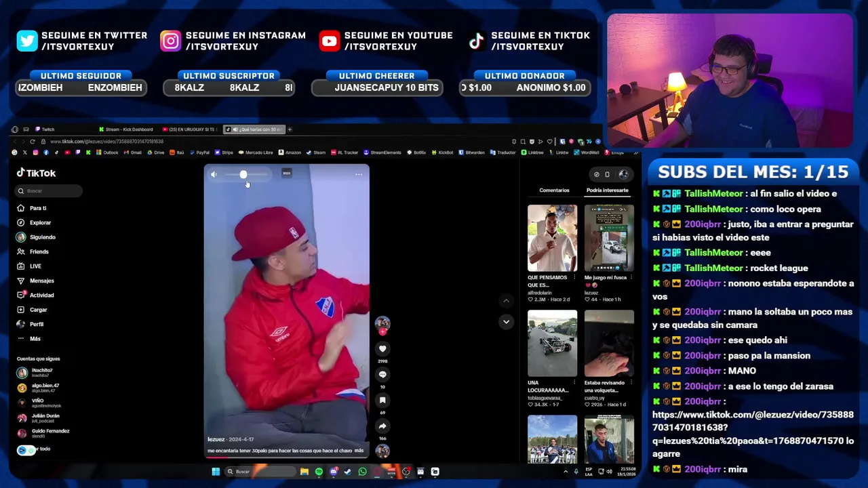The width and height of the screenshot is (868, 488).
Task: Share the video with arrow icon
Action: click(382, 426)
